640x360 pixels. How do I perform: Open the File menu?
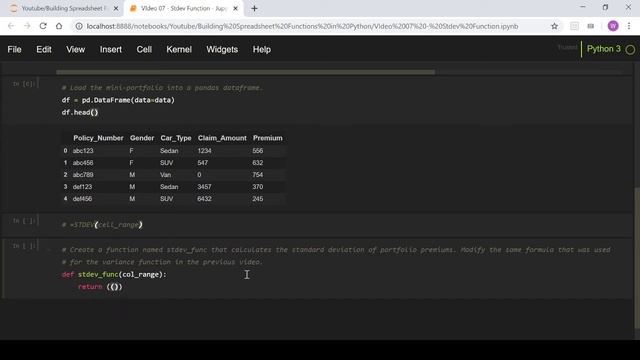(14, 49)
